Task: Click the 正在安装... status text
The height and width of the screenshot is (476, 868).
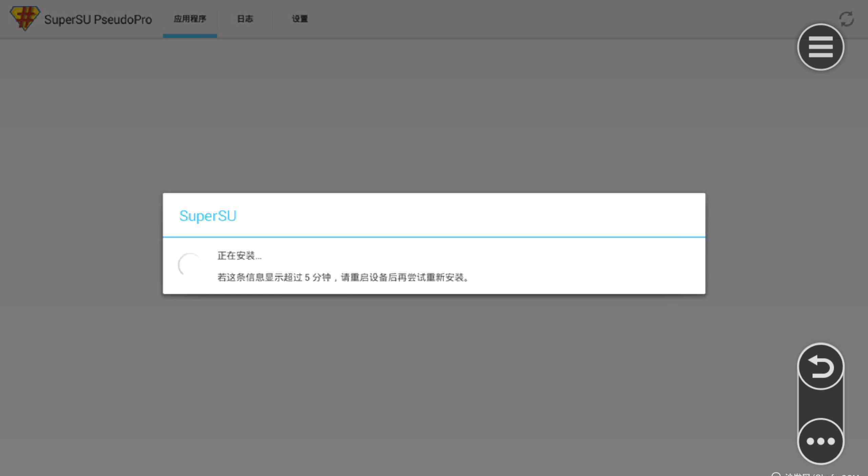Action: (x=239, y=256)
